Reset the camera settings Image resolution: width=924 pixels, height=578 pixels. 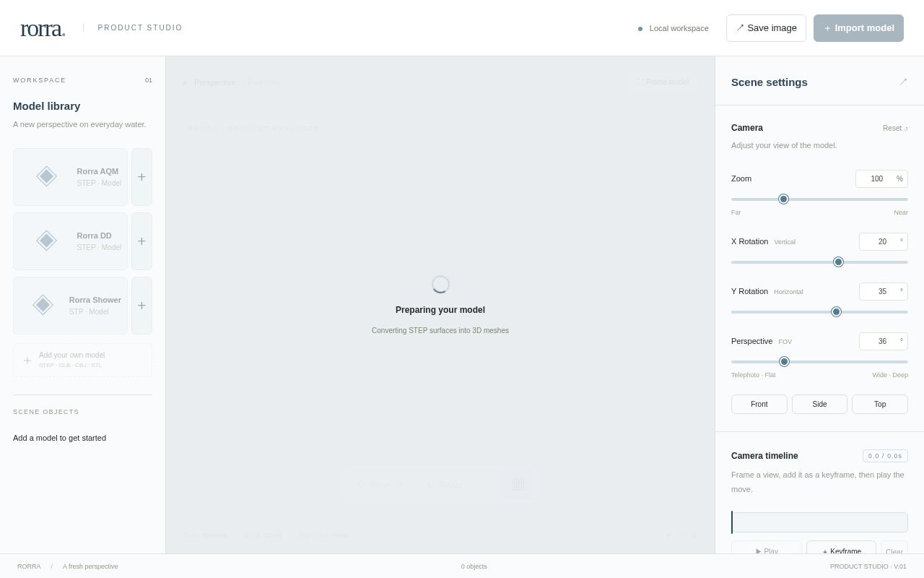895,128
